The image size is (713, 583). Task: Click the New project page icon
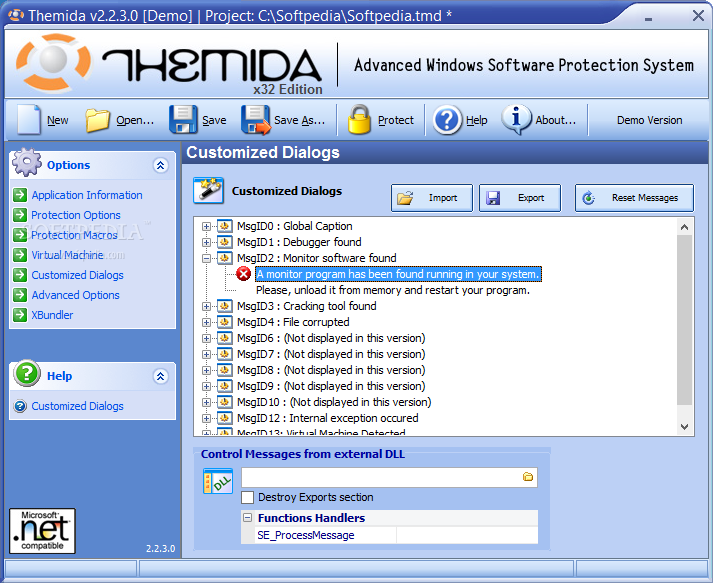[x=29, y=120]
